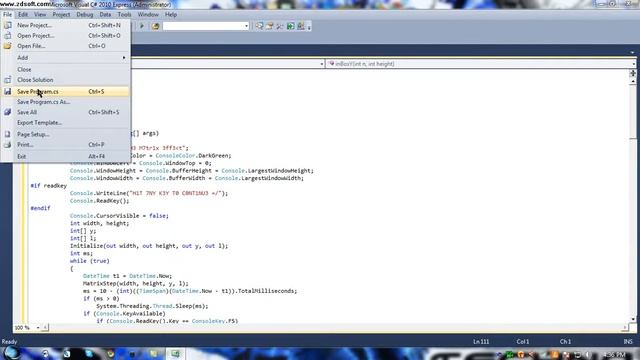Open the Project menu
Screen dimensions: 640x360
(x=61, y=14)
